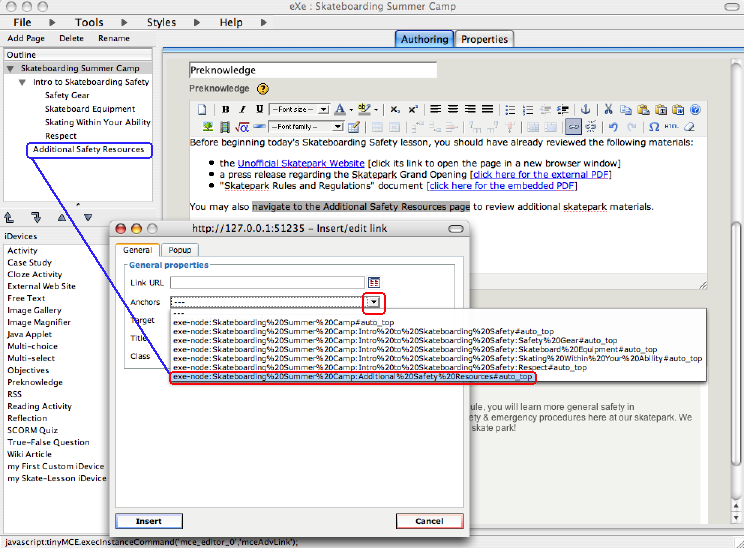Viewport: 744px width, 548px height.
Task: Insert an image with the picture icon
Action: 208,127
